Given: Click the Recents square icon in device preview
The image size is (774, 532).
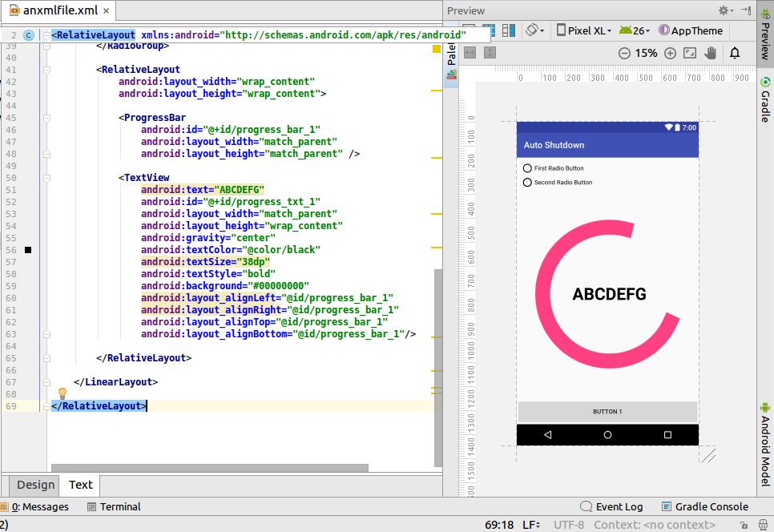Looking at the screenshot, I should click(x=668, y=435).
